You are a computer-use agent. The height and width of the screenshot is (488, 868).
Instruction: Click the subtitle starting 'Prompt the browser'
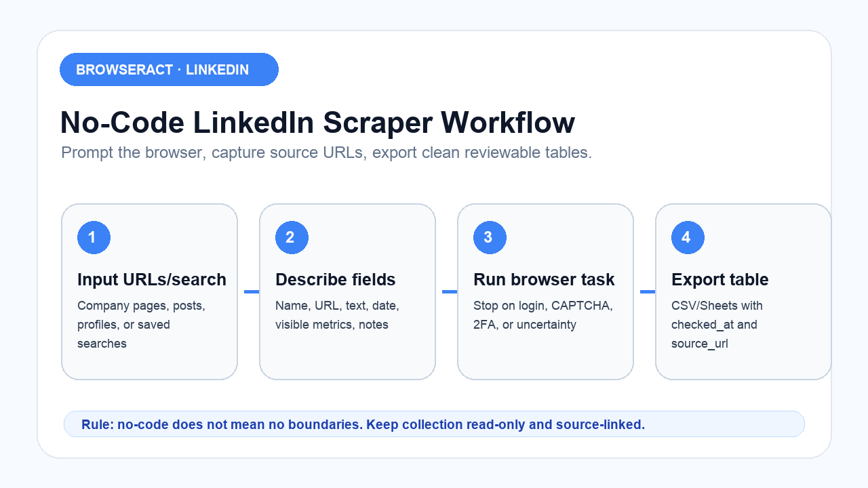tap(326, 152)
